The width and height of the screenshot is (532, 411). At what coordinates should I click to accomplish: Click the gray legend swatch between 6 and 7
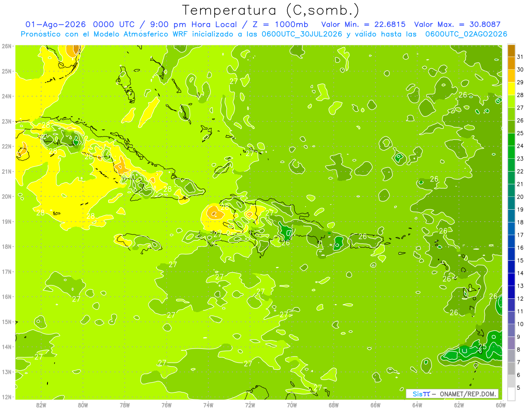(x=511, y=368)
